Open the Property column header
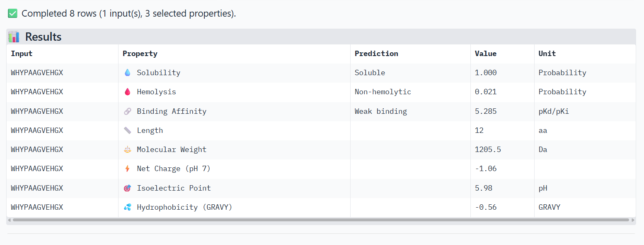Viewport: 644px width, 245px height. point(140,53)
